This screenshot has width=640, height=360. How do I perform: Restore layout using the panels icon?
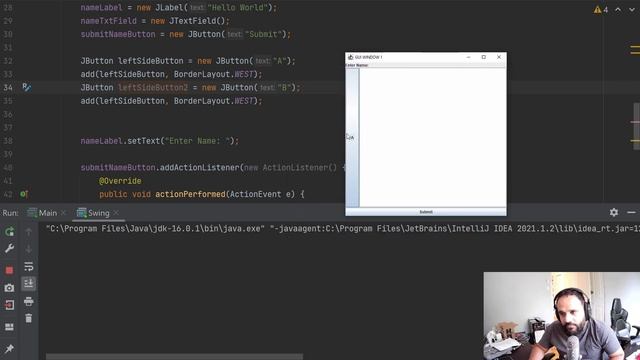pos(9,327)
